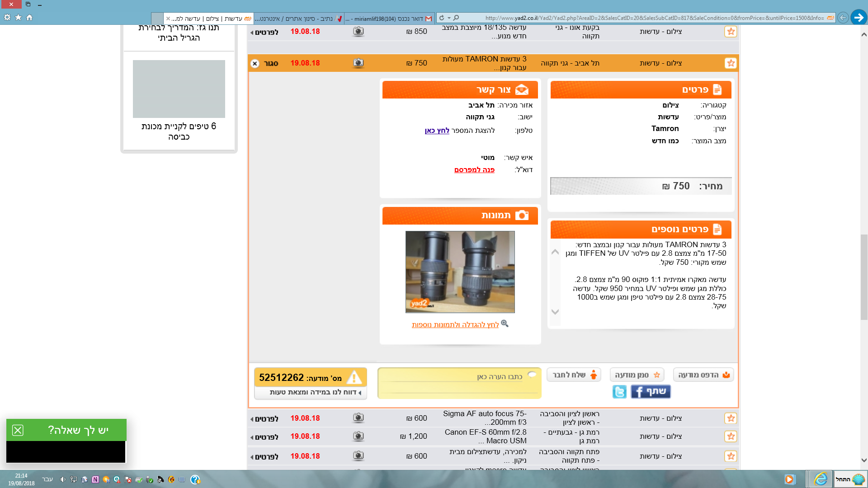868x488 pixels.
Task: Click the לחץ כאן phone number link
Action: [x=437, y=131]
